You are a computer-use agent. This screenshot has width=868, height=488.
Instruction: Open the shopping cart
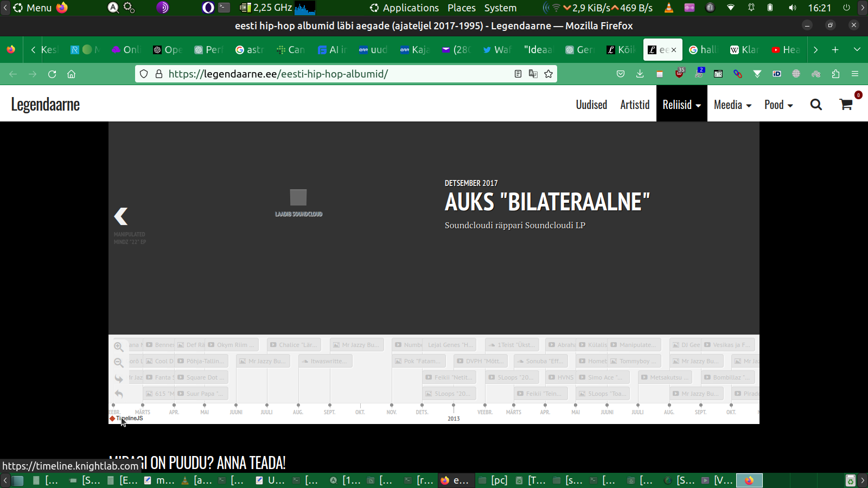click(846, 105)
